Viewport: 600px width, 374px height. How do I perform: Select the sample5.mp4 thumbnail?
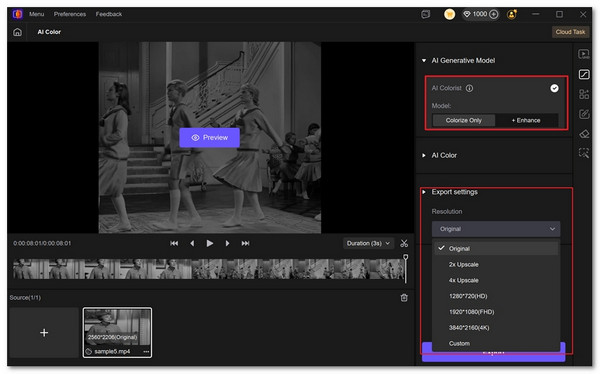[x=117, y=333]
